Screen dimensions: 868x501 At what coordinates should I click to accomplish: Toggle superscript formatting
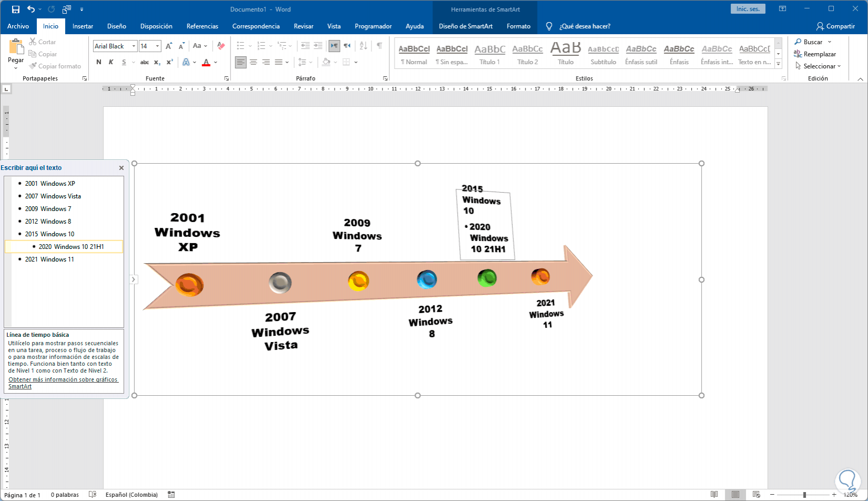pyautogui.click(x=169, y=62)
